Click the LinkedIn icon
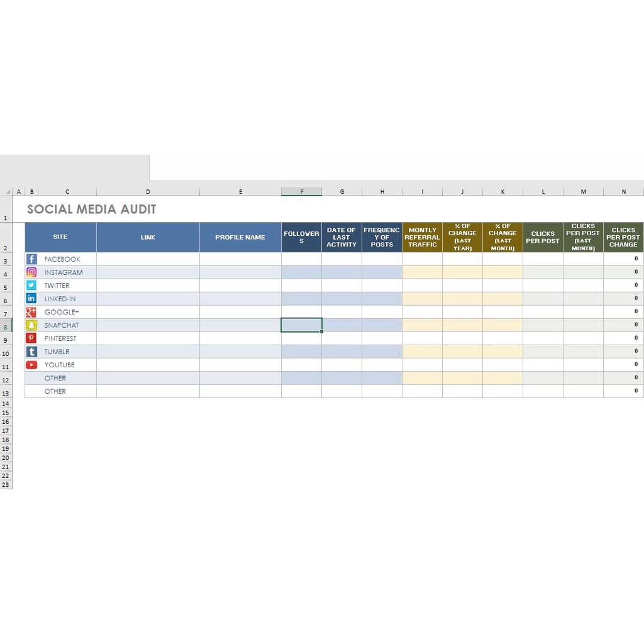644x644 pixels. 31,299
